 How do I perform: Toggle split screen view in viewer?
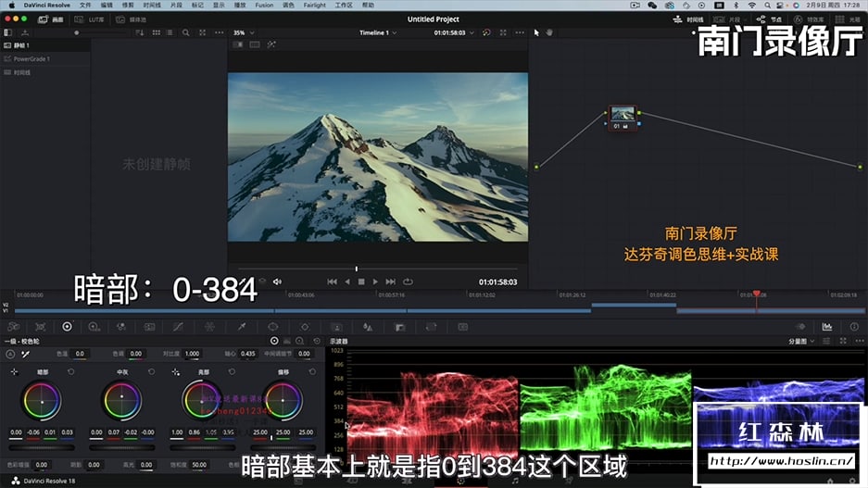tap(255, 44)
